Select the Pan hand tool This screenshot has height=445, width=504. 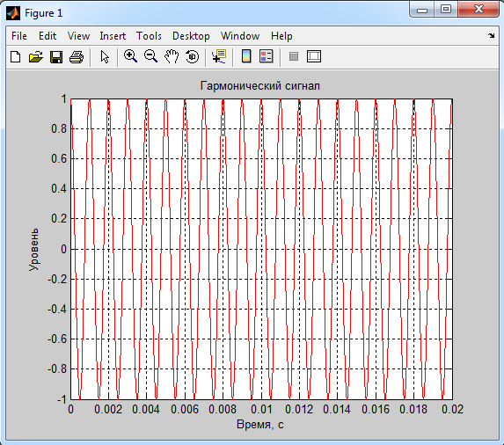coord(172,56)
